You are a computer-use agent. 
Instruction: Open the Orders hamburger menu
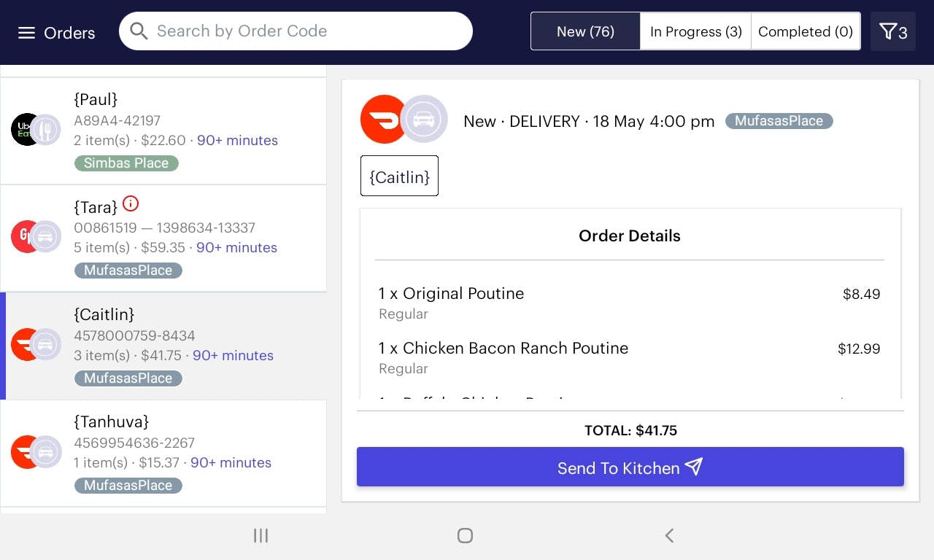[27, 33]
